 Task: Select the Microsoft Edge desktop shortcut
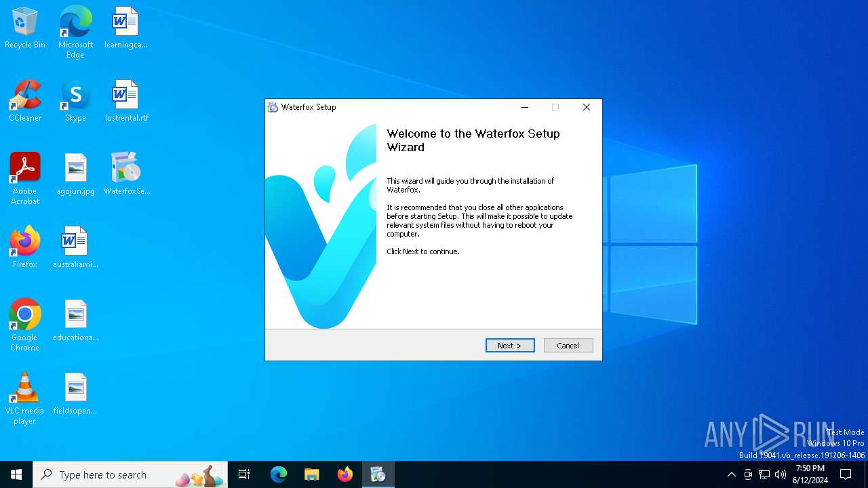(75, 33)
